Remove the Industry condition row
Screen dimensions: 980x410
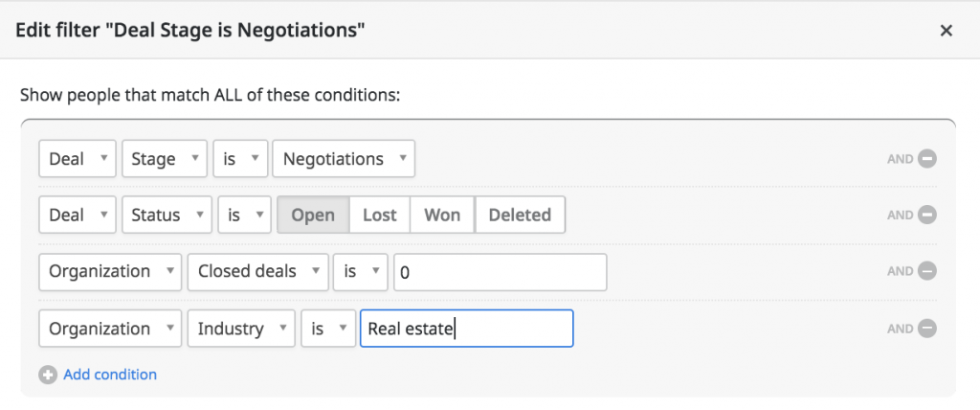click(927, 328)
